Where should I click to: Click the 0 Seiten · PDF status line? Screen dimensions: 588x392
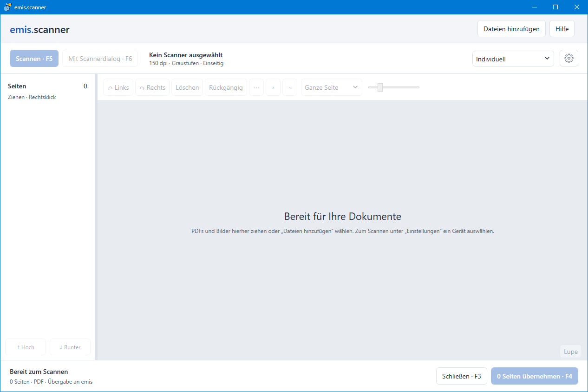[x=51, y=382]
